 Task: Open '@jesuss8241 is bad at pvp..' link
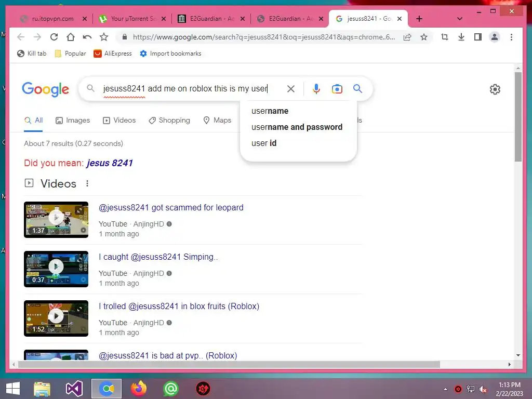(168, 355)
